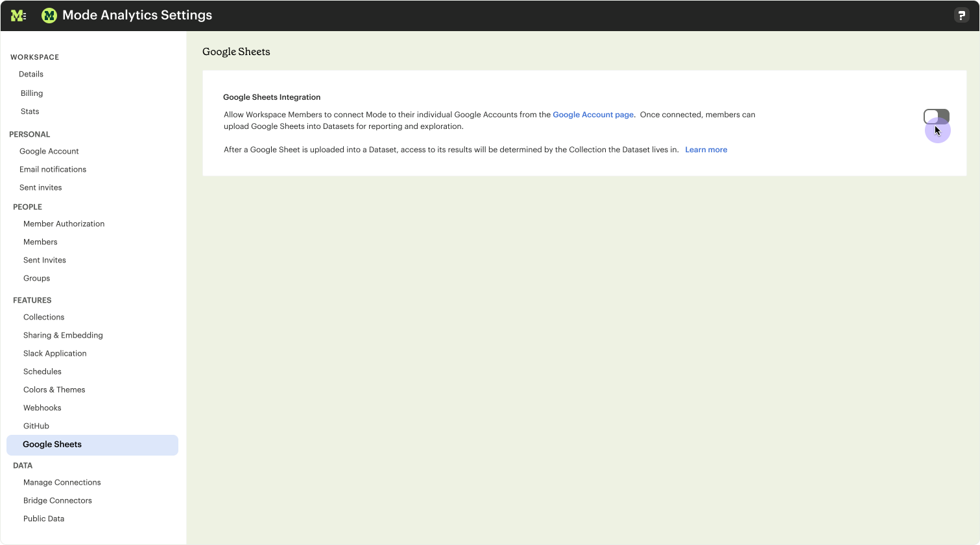Go to Billing settings

click(x=32, y=93)
